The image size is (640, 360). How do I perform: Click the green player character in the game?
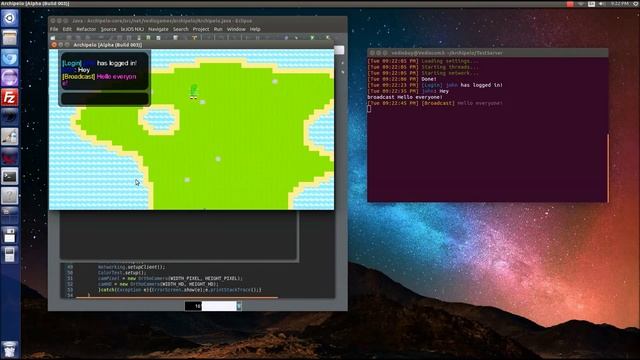coord(194,91)
